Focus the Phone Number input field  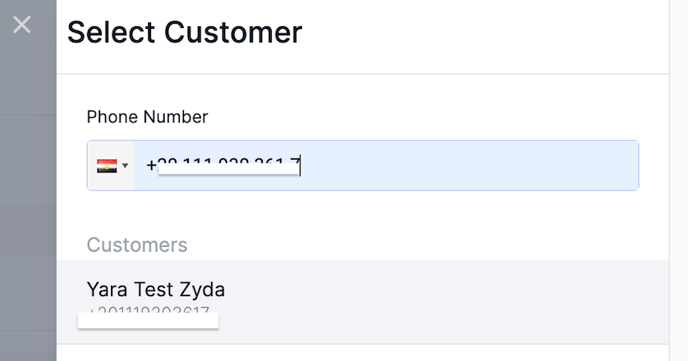point(363,165)
